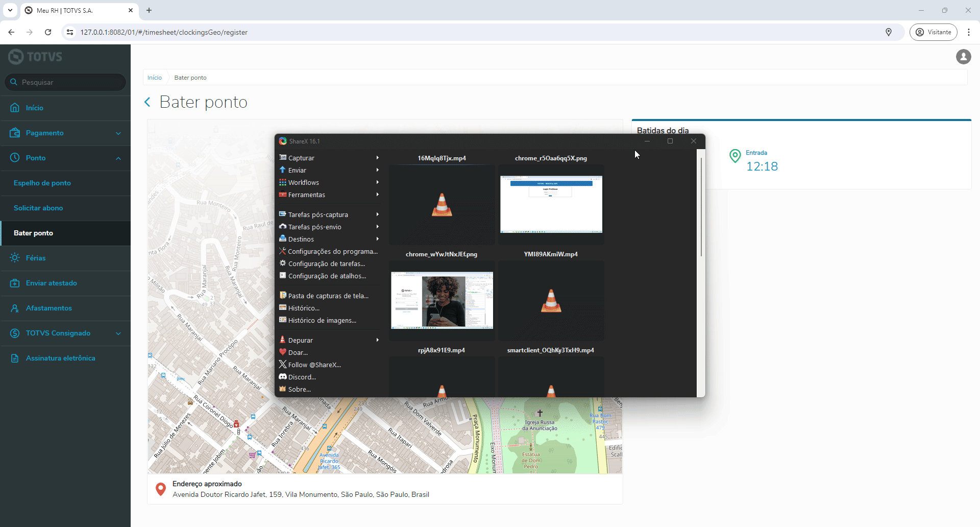This screenshot has width=980, height=527.
Task: Click the Ferramentas toolbox icon
Action: (282, 195)
